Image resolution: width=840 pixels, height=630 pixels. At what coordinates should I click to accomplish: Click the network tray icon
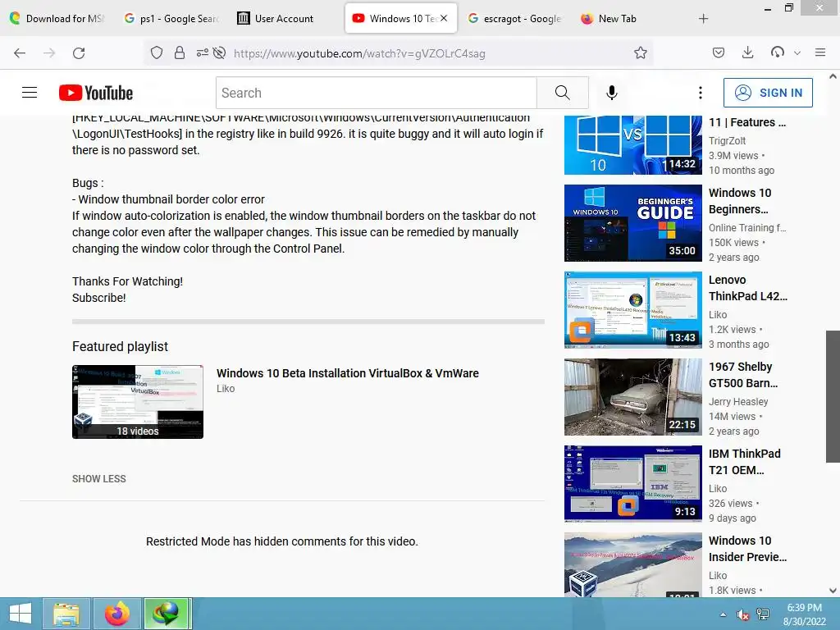(x=763, y=614)
